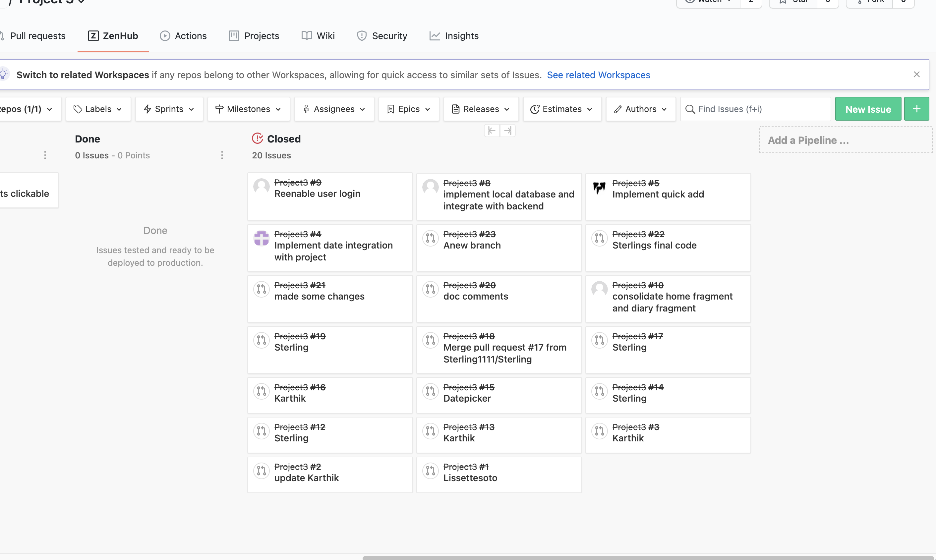Click the avatar on the Project3 #10 card

(599, 289)
